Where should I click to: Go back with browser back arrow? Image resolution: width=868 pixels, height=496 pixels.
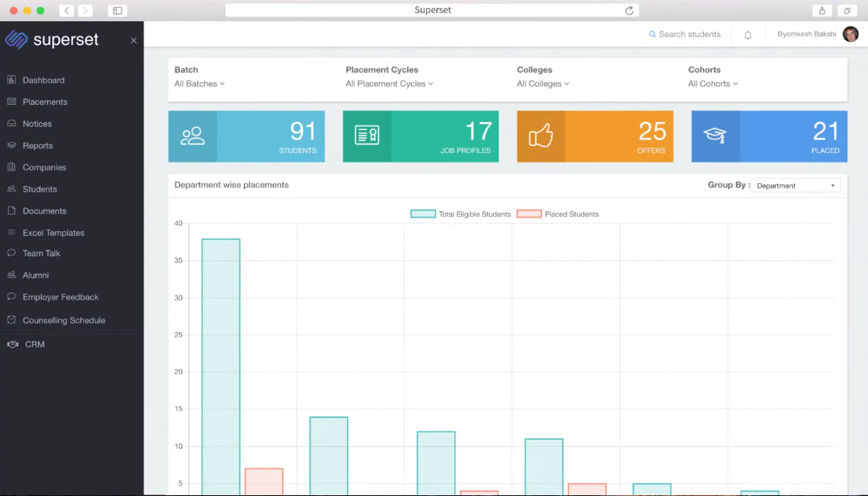coord(67,10)
